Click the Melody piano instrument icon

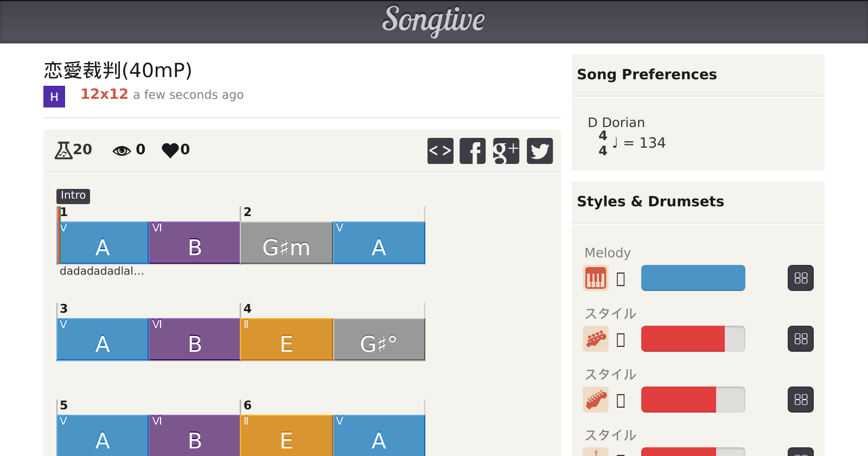click(x=595, y=278)
